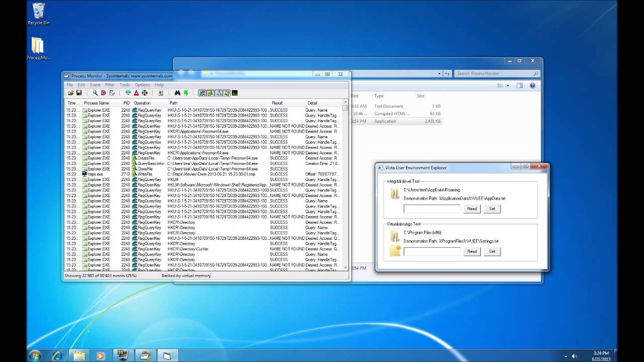Click Read in Virtualisierungs Test group
This screenshot has width=644, height=362.
point(472,251)
